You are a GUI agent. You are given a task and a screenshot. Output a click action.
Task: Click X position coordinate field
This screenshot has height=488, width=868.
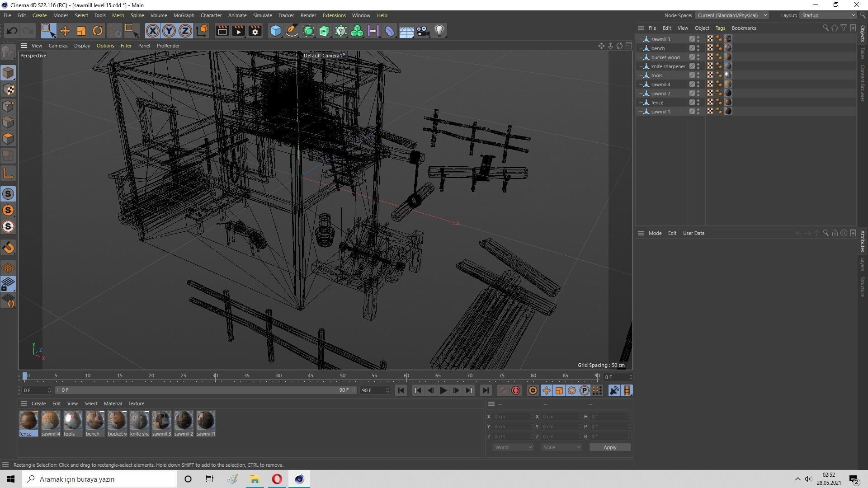pos(513,417)
